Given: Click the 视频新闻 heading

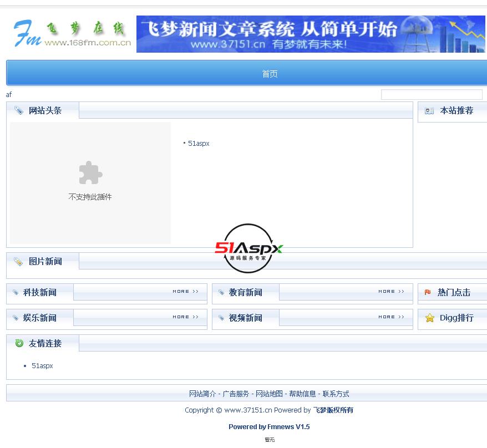Looking at the screenshot, I should 245,318.
